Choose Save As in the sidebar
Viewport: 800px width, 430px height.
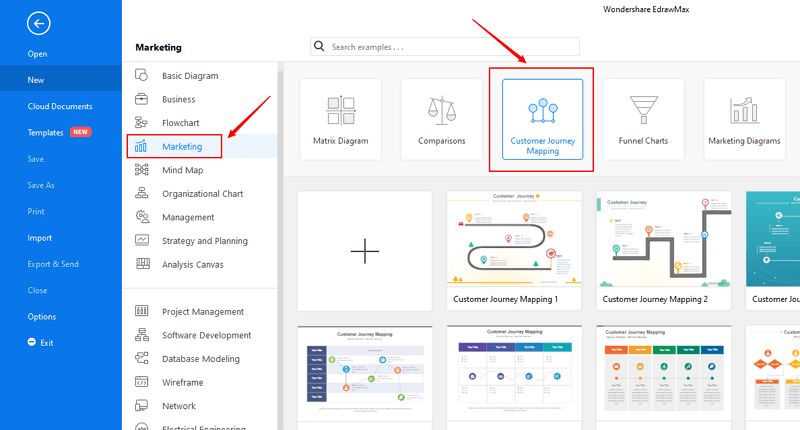41,185
